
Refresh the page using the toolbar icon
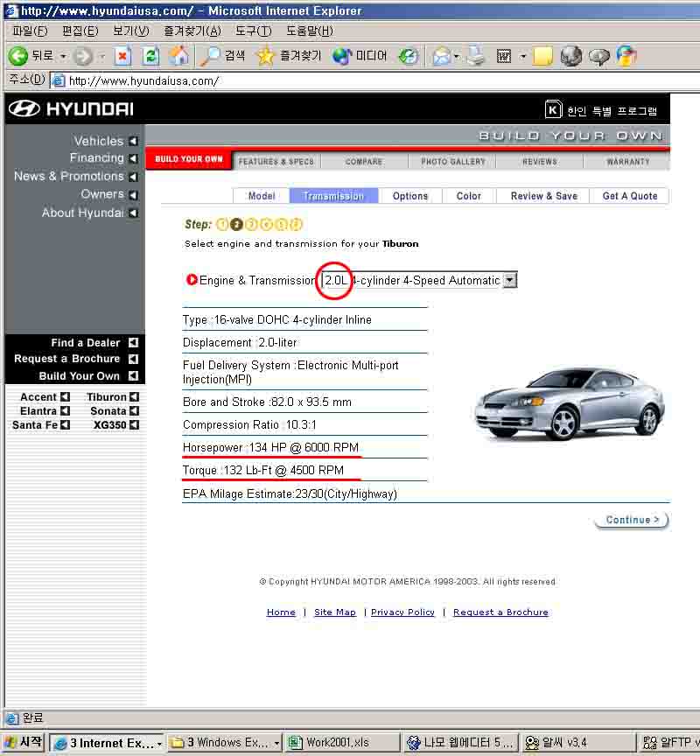point(150,56)
